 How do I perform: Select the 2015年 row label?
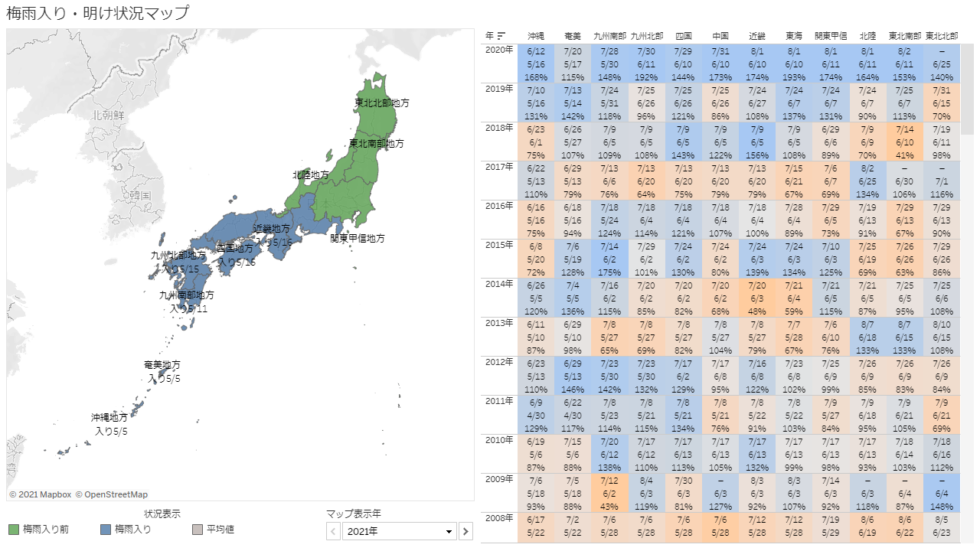498,245
